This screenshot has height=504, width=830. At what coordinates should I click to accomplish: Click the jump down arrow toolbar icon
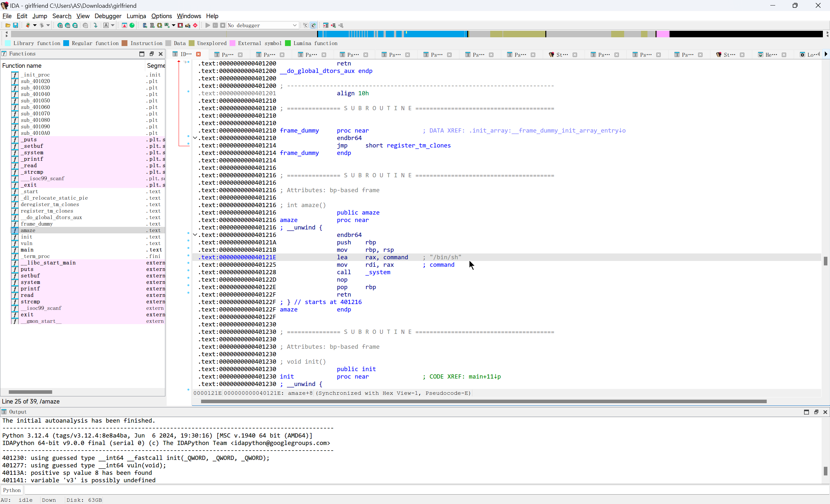pyautogui.click(x=96, y=25)
